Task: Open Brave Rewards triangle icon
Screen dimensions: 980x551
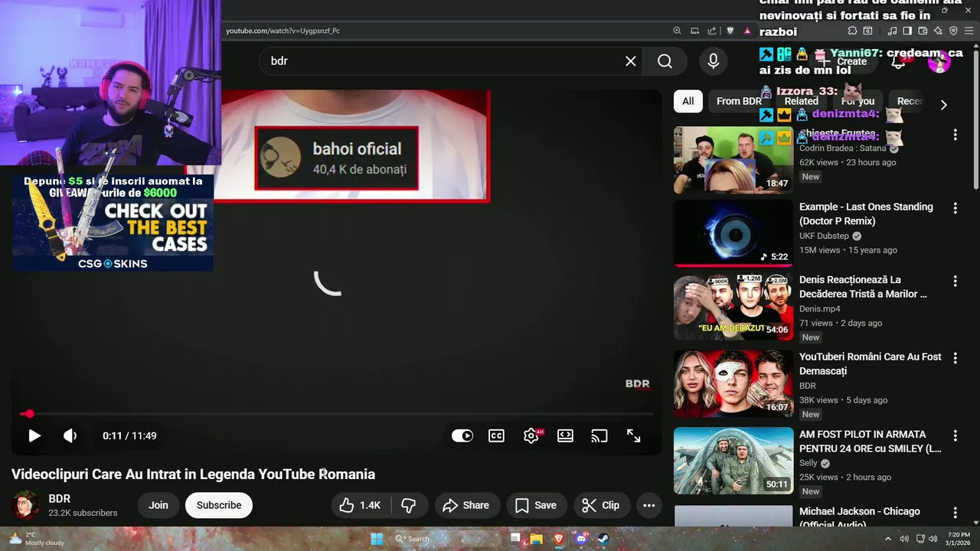Action: click(x=747, y=31)
